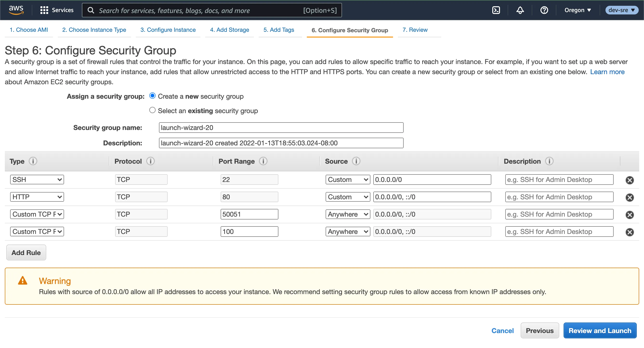Delete the SSH rule using its X icon

point(630,180)
